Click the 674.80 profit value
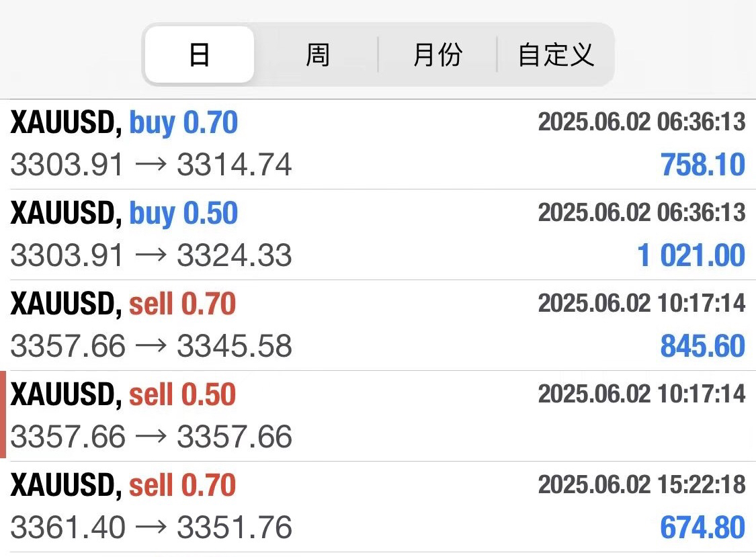This screenshot has width=756, height=557. pyautogui.click(x=702, y=527)
